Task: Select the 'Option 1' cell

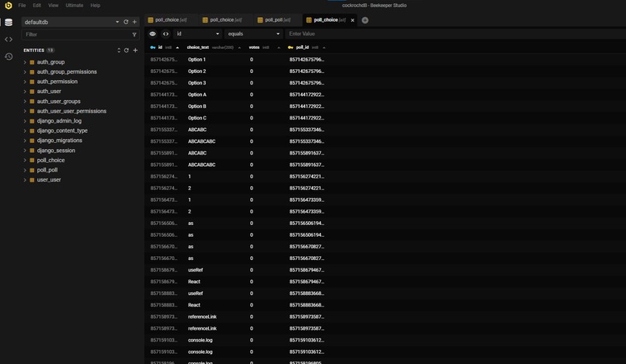Action: (196, 60)
